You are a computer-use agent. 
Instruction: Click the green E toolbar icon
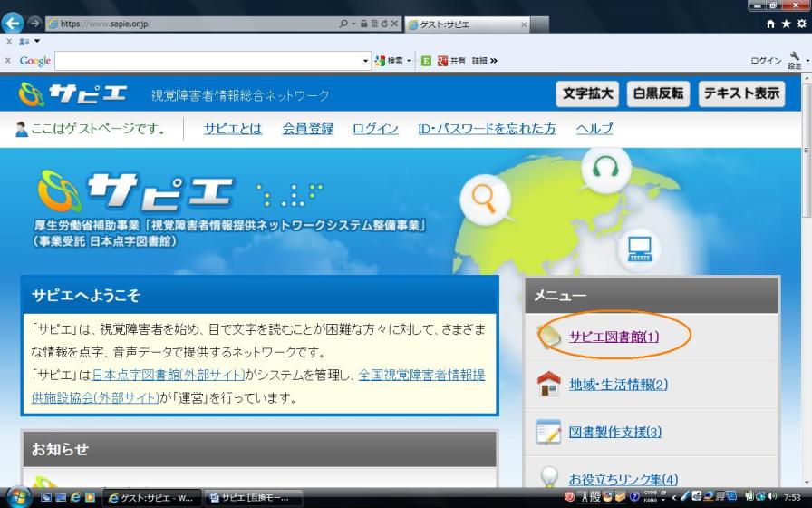point(426,61)
